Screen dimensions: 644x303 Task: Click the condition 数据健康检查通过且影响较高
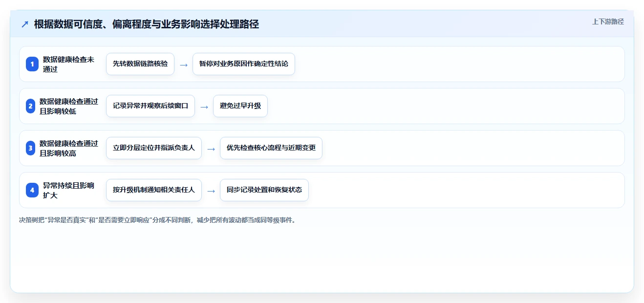coord(69,148)
